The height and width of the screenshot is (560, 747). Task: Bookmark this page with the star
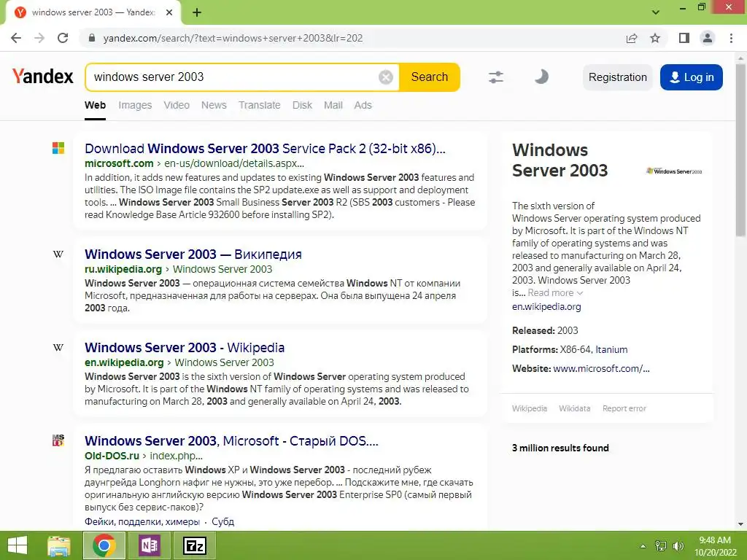tap(655, 38)
